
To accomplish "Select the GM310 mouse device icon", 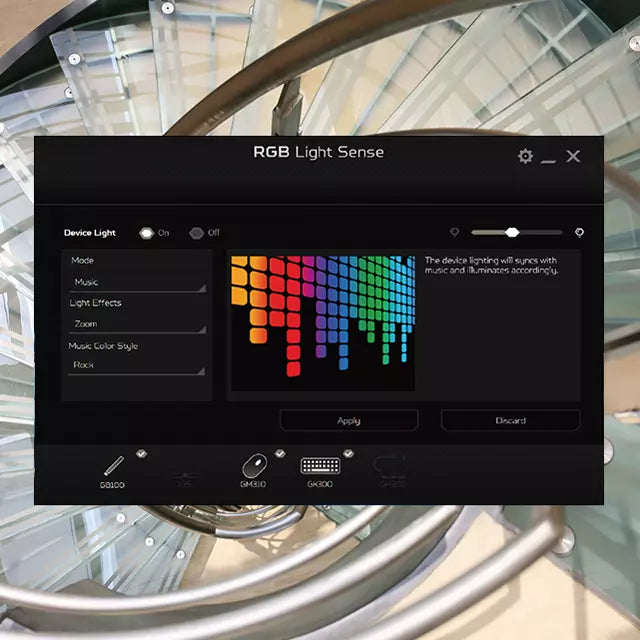I will tap(254, 466).
